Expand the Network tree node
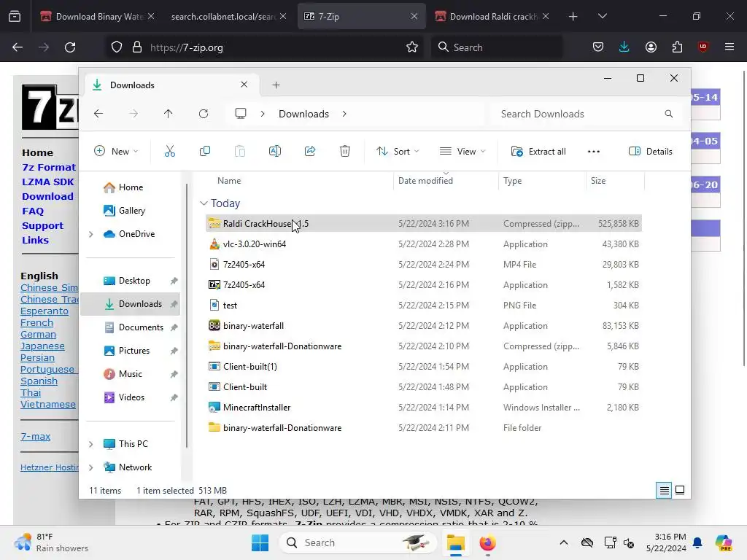This screenshot has height=560, width=747. pos(91,467)
